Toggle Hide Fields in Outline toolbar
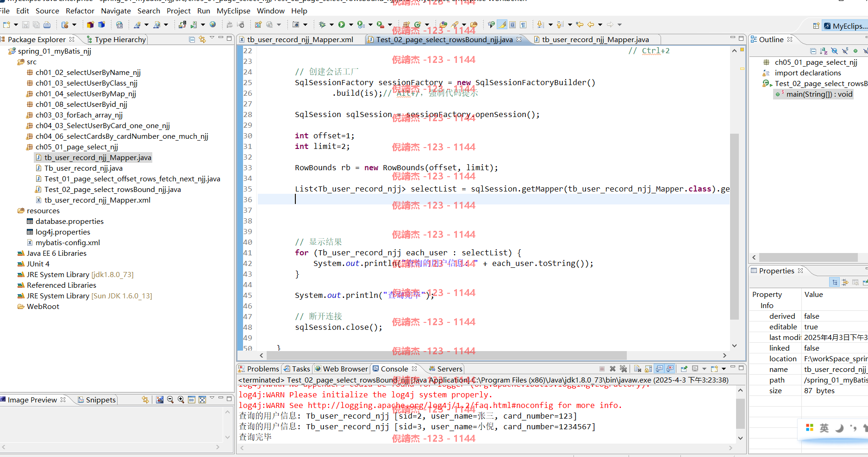868x457 pixels. point(834,51)
